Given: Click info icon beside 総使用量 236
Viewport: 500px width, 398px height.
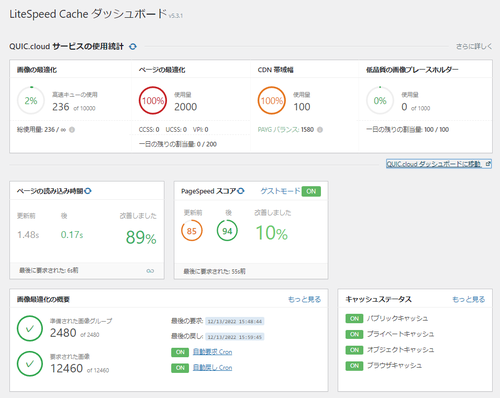Looking at the screenshot, I should coord(72,130).
